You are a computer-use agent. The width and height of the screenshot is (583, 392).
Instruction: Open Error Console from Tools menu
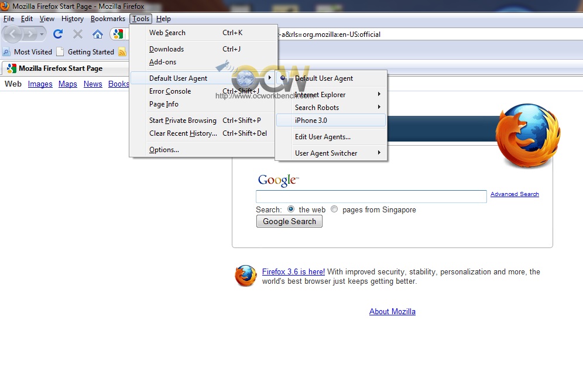point(203,91)
